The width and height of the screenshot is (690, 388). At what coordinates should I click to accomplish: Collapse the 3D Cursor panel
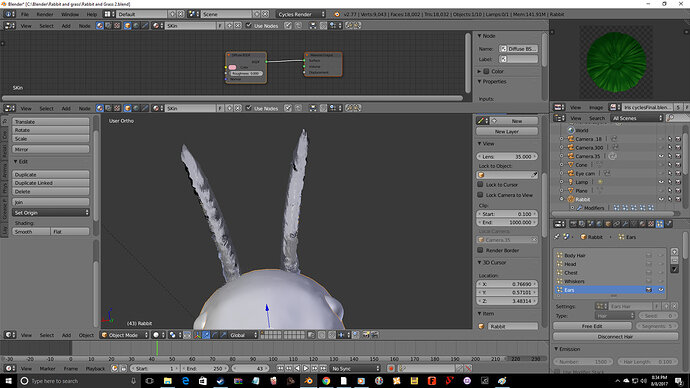coord(480,263)
